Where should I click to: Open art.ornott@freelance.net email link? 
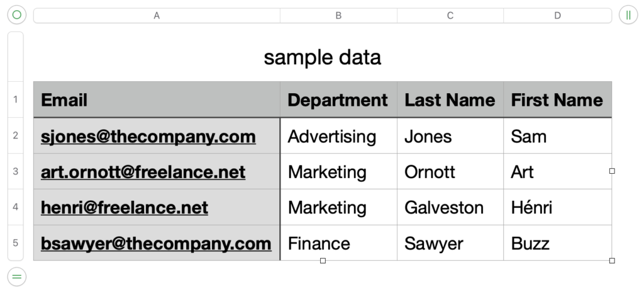(143, 172)
